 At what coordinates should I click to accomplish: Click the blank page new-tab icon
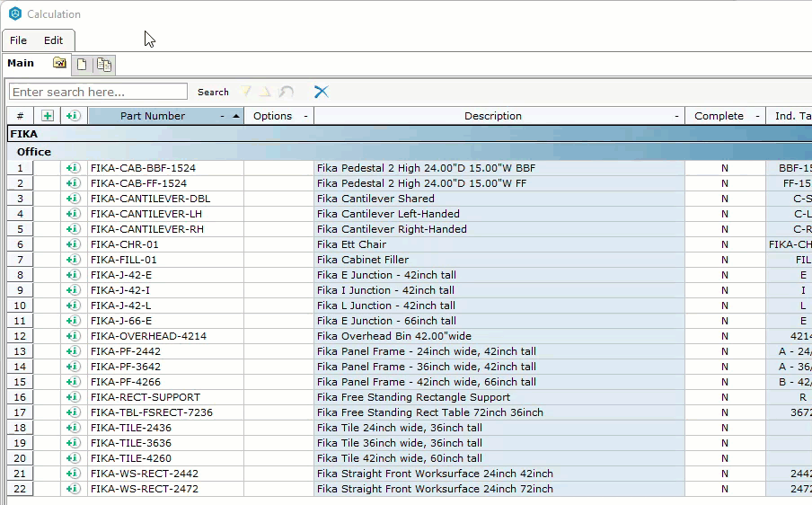82,64
